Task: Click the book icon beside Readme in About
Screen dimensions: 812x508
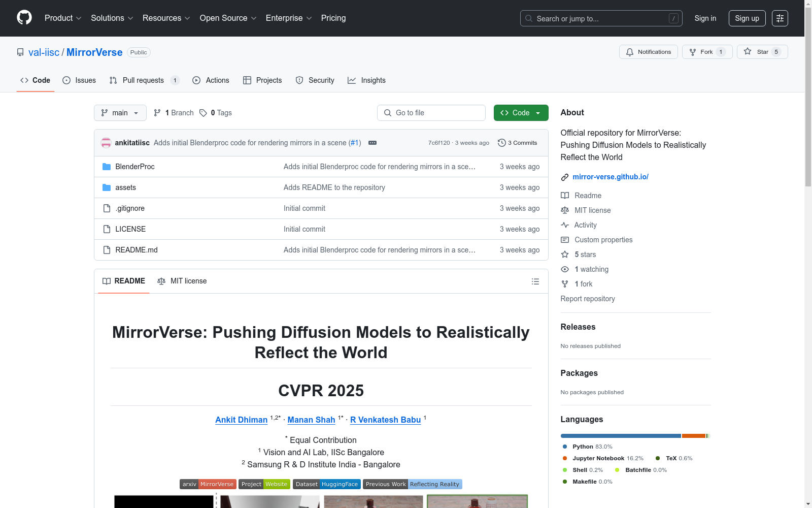Action: (565, 196)
